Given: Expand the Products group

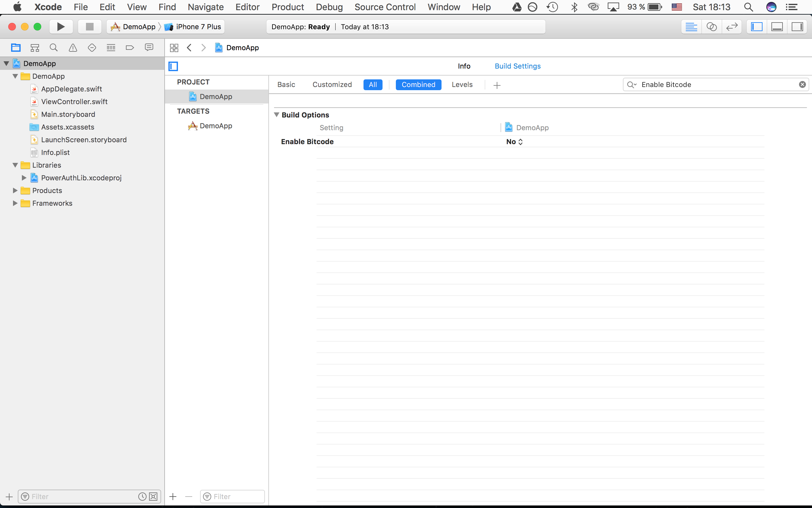Looking at the screenshot, I should pos(15,190).
